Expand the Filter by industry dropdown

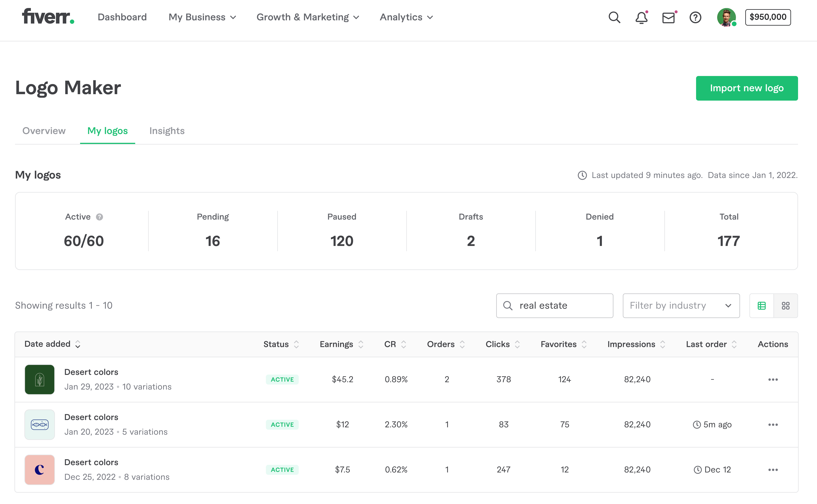(x=681, y=305)
